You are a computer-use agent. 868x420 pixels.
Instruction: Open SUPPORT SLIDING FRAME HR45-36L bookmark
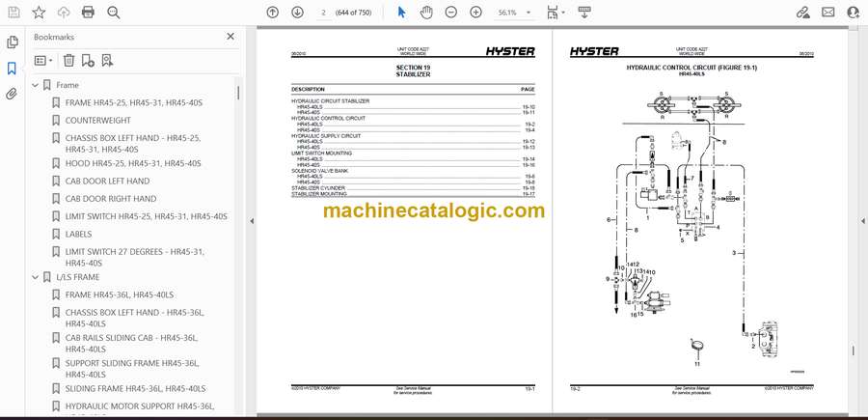tap(132, 369)
